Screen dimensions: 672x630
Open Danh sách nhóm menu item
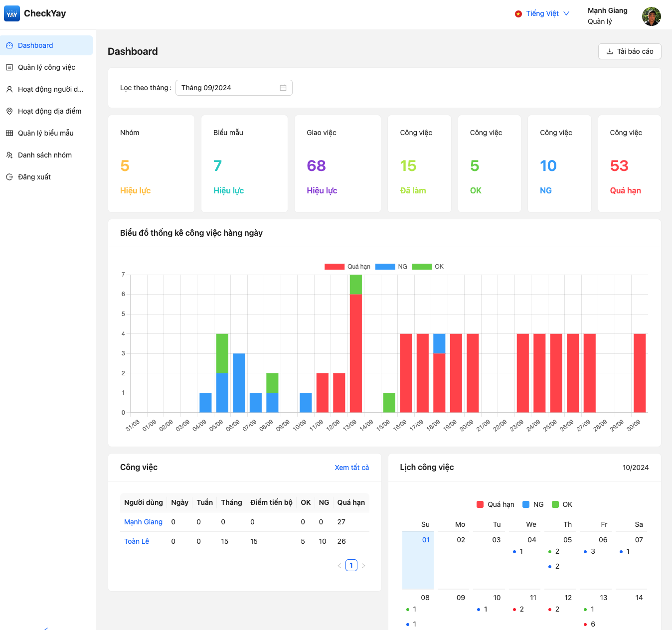coord(46,155)
